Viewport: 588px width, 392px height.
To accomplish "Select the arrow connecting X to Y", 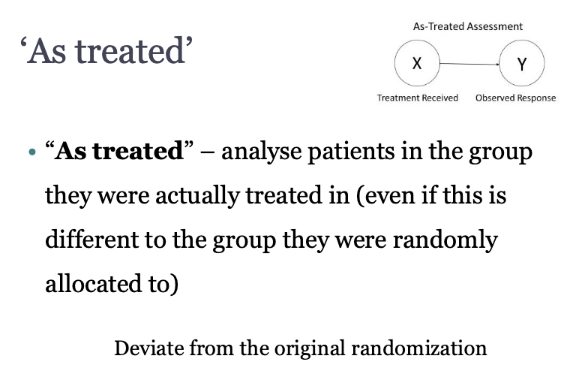I will (x=469, y=64).
